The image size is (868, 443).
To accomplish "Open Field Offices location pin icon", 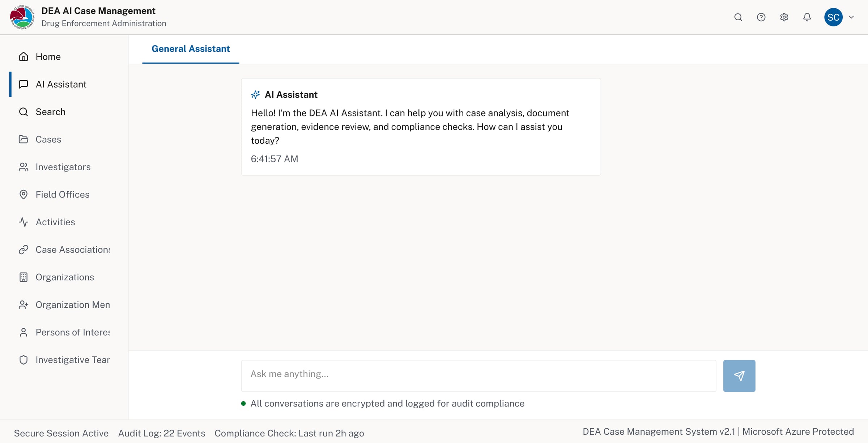I will click(x=24, y=194).
